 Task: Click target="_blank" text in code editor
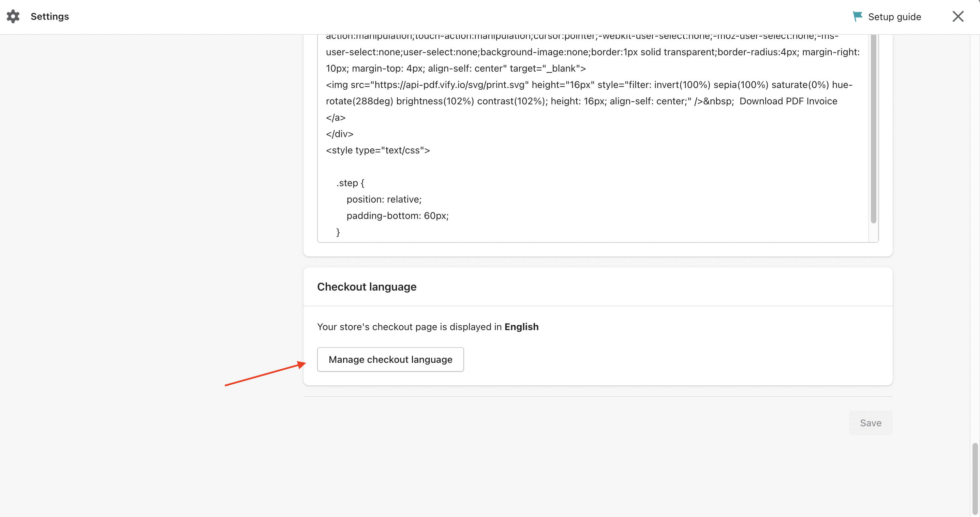click(x=545, y=69)
